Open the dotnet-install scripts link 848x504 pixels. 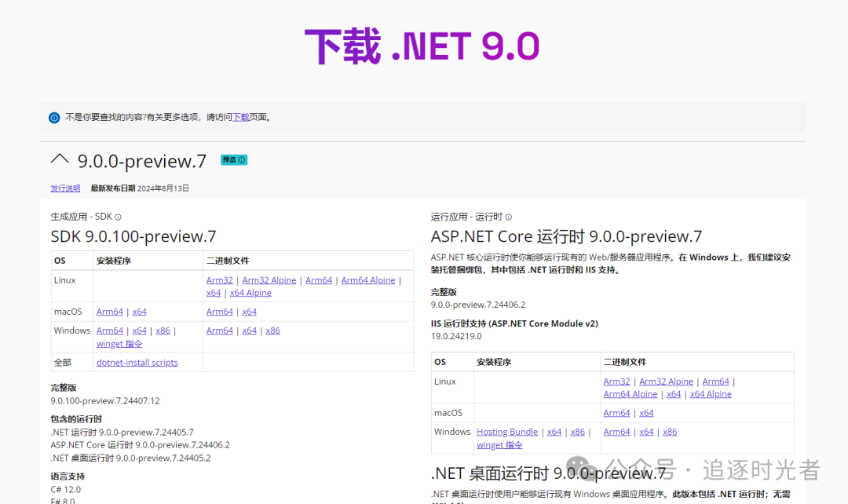point(137,362)
